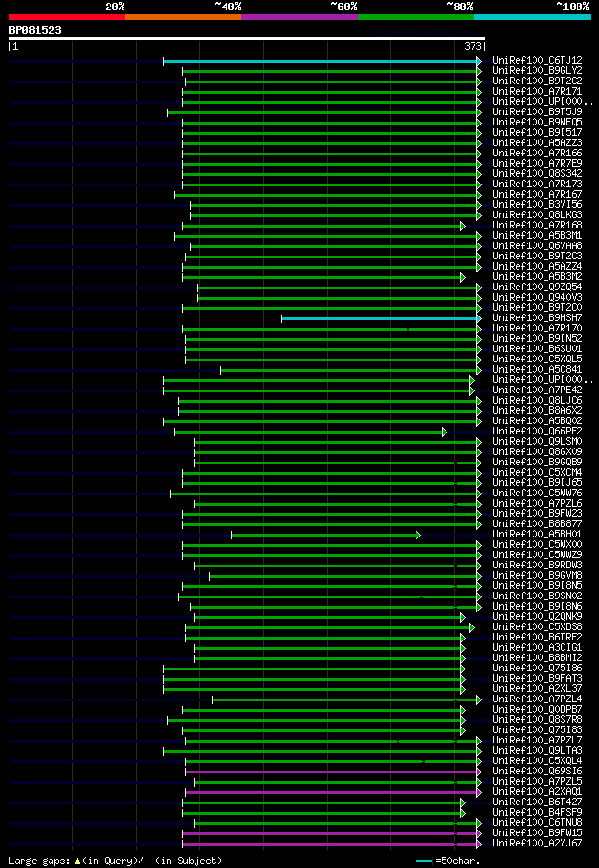
Task: Click the UniRef100_C5XCM4 hit name
Action: pyautogui.click(x=537, y=473)
